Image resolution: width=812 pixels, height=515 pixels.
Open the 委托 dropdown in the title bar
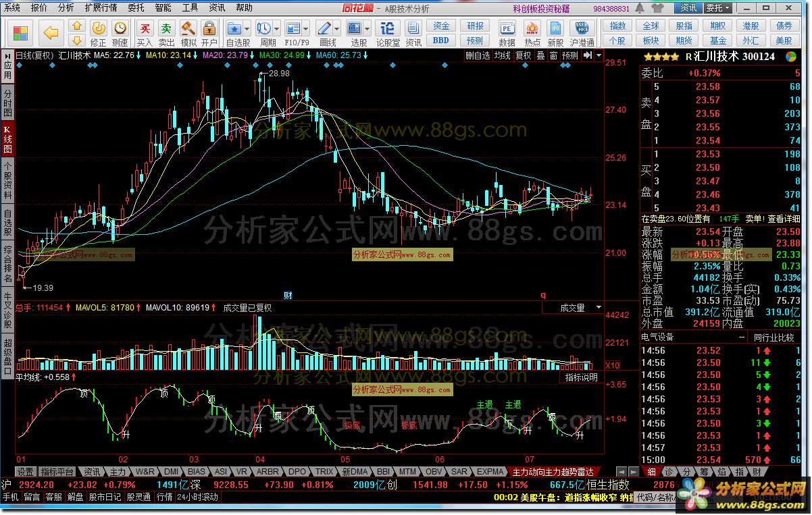[x=718, y=7]
